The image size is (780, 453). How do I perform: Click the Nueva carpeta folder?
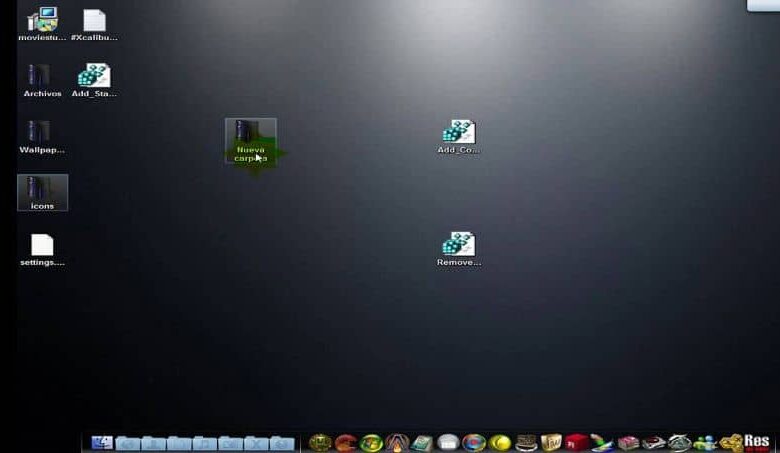tap(251, 141)
